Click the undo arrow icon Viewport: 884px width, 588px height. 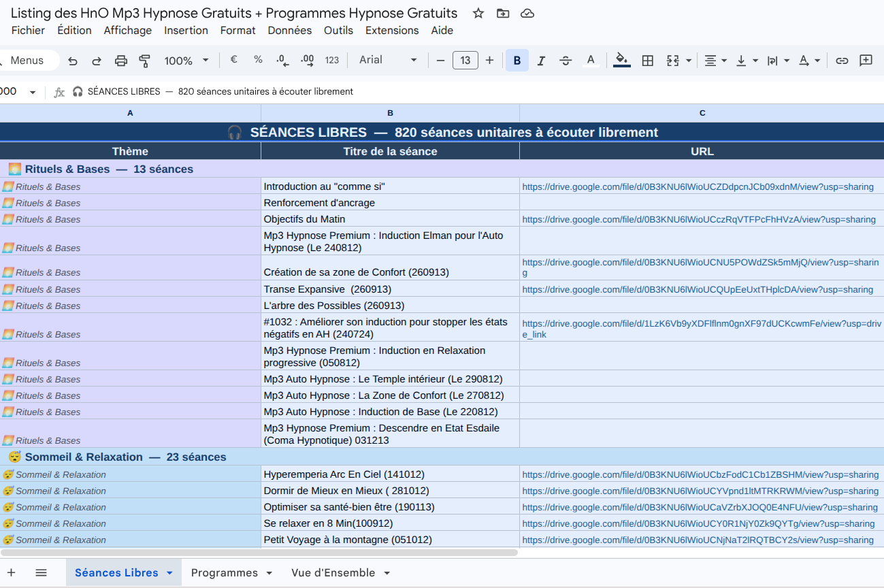73,61
